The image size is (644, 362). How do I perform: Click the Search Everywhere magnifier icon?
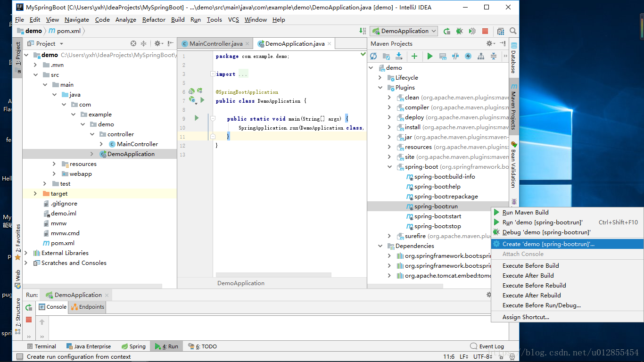click(x=513, y=31)
